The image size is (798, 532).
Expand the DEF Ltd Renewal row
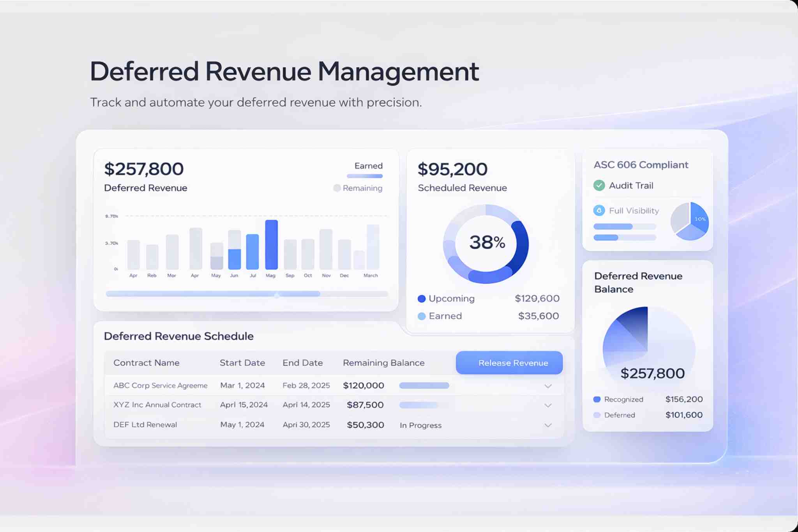tap(548, 425)
